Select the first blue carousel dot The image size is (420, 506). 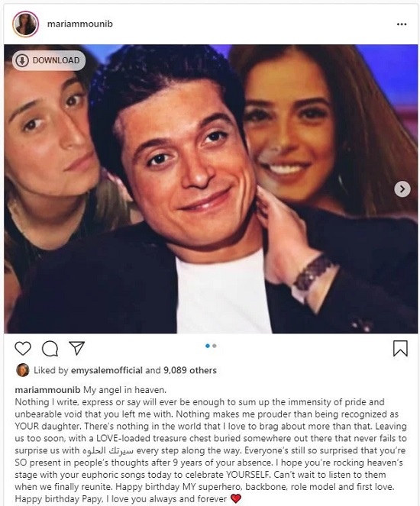pos(208,346)
